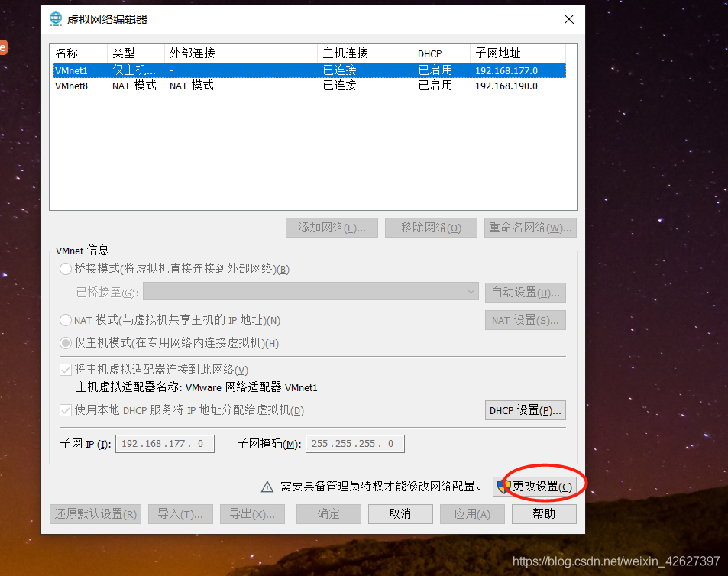Screen dimensions: 728x576
Task: Click the Virtual Network Editor globe icon
Action: [x=56, y=19]
